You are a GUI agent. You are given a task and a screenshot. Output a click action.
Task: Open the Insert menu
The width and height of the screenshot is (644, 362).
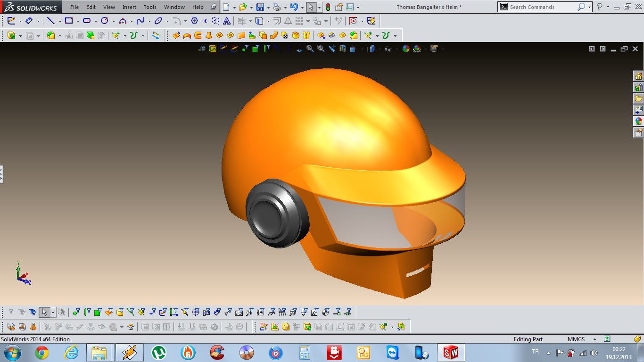point(129,7)
